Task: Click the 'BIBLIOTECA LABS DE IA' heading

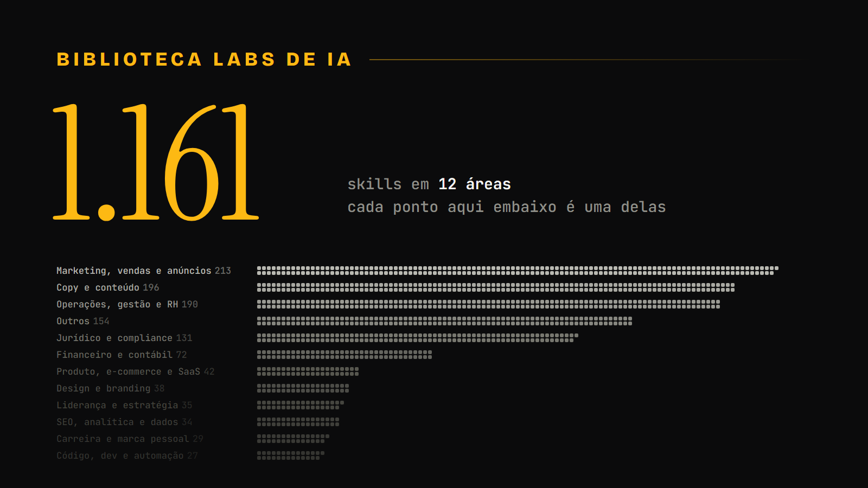Action: [x=204, y=59]
